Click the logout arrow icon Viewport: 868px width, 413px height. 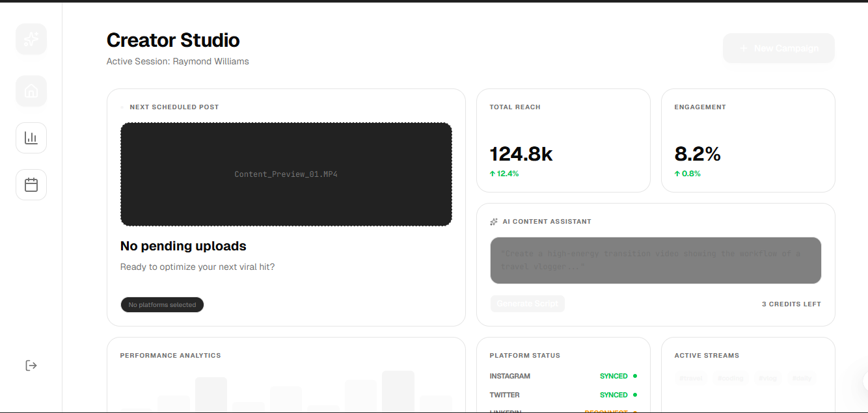pyautogui.click(x=31, y=366)
